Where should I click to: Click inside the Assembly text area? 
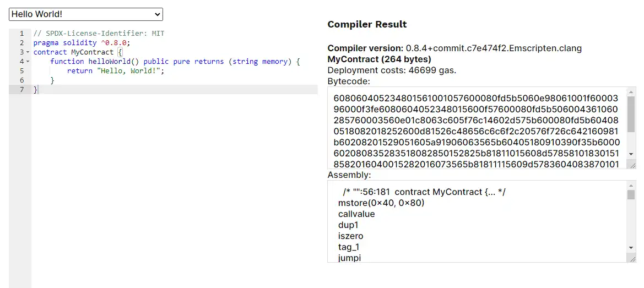coord(474,226)
